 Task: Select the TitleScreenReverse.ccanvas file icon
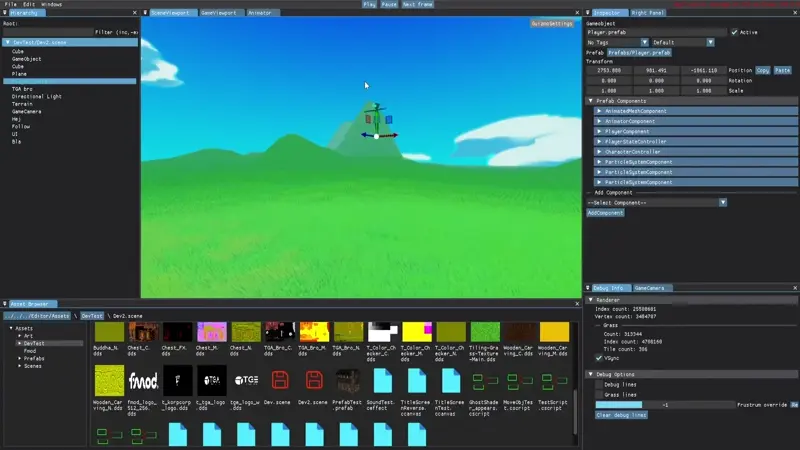pos(417,381)
